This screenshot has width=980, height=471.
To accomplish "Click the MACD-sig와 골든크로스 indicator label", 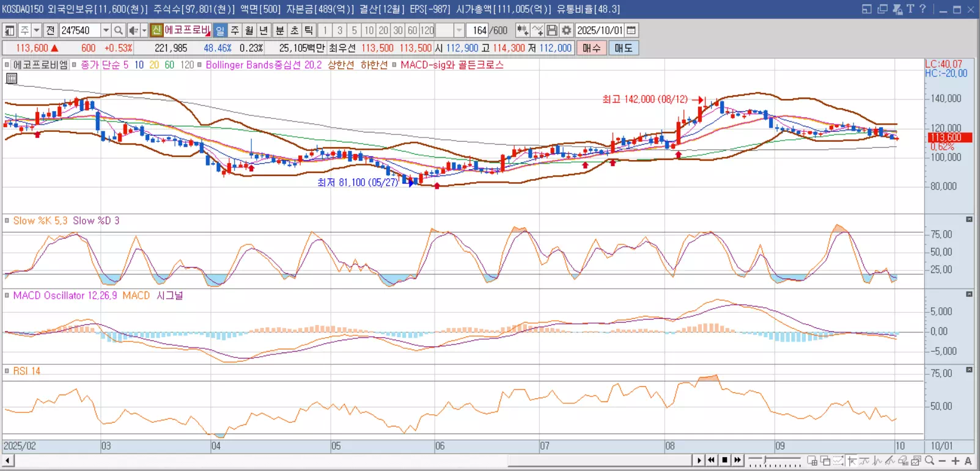I will pyautogui.click(x=452, y=65).
